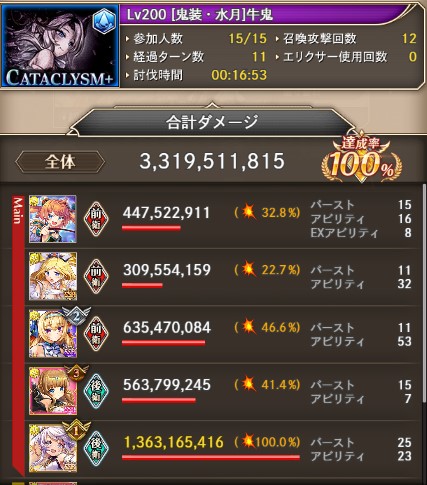
Task: Click the gold rank 1 wing medal
Action: tap(77, 431)
